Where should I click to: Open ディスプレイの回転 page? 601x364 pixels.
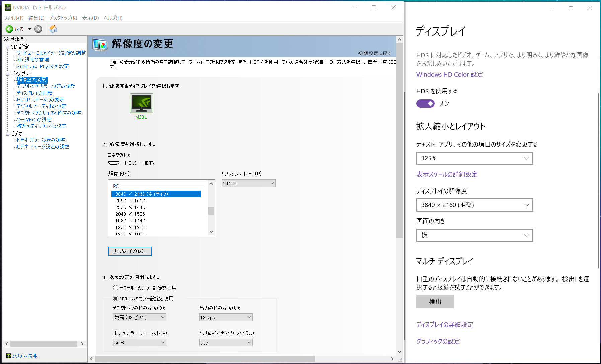pos(34,93)
